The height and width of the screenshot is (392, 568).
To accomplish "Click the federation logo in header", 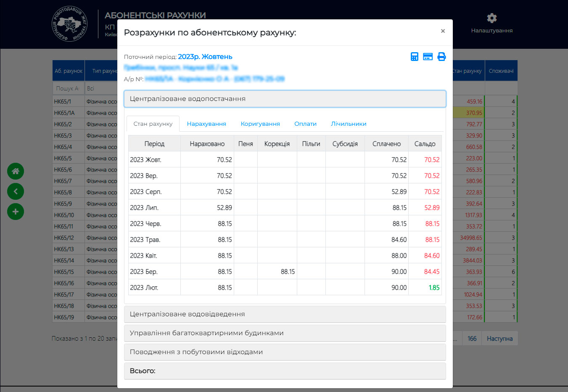I will click(x=69, y=24).
